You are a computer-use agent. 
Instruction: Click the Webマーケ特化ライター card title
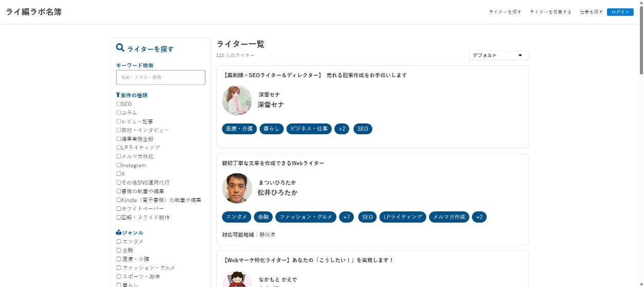pyautogui.click(x=308, y=260)
